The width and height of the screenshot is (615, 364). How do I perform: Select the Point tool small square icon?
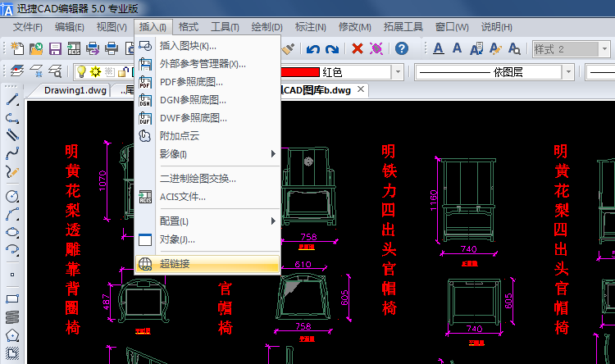coord(12,275)
